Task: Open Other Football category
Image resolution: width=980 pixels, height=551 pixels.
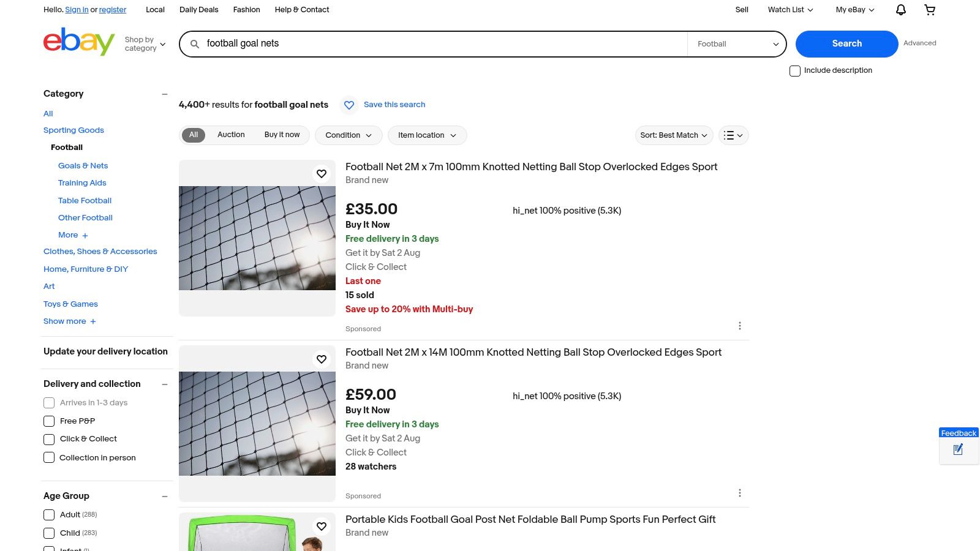Action: (86, 218)
